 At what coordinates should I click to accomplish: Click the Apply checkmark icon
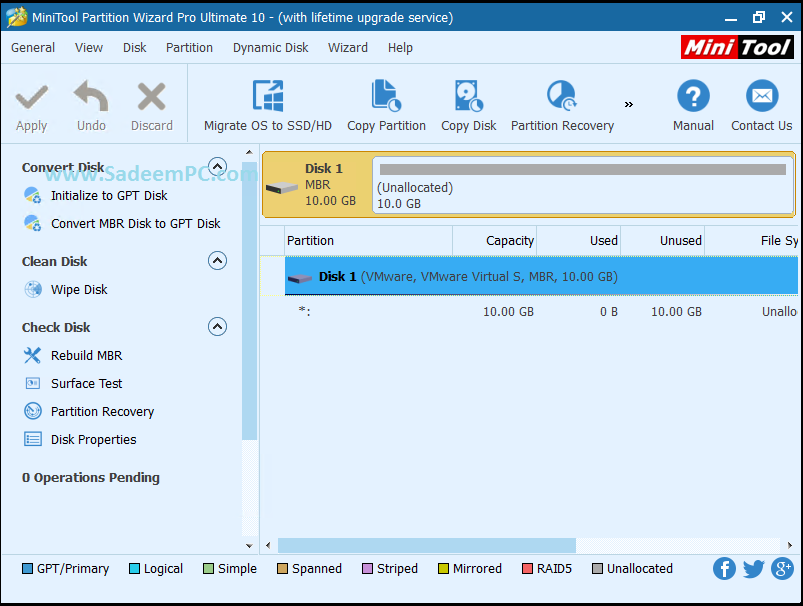(32, 97)
